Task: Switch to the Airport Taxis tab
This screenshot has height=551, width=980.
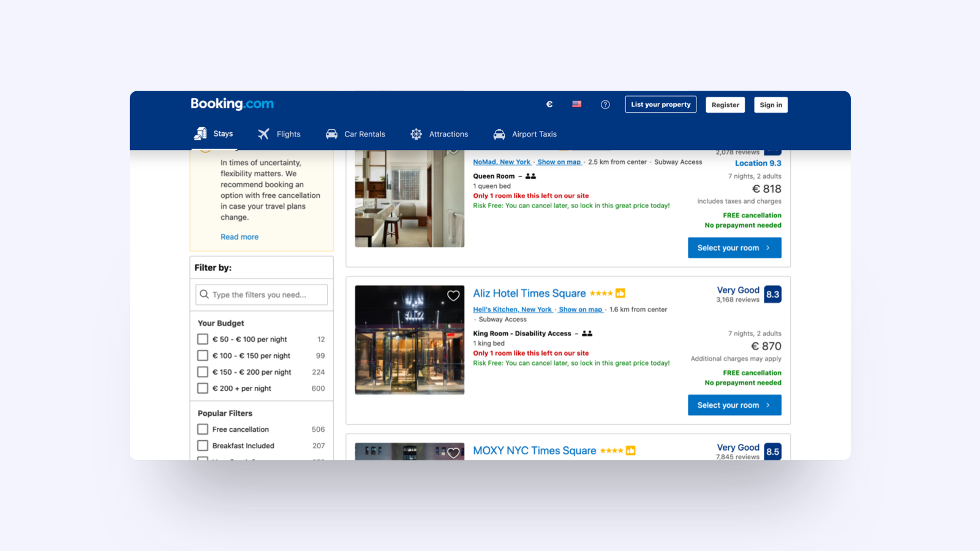Action: [x=526, y=134]
